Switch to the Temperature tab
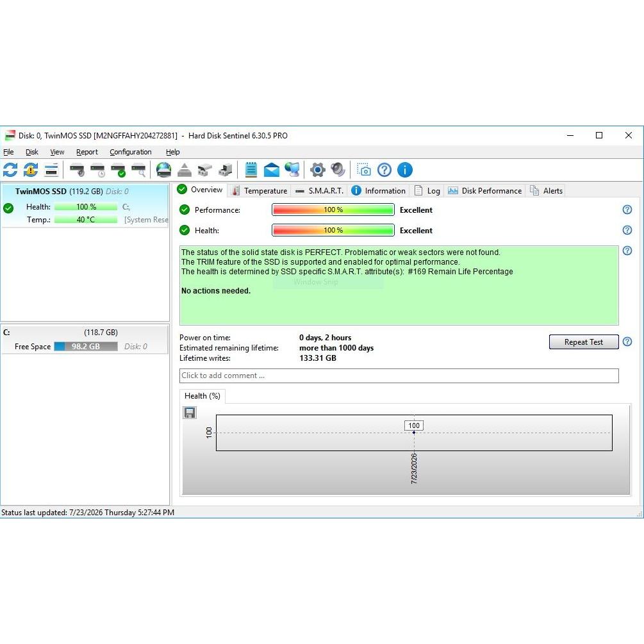 click(x=259, y=190)
